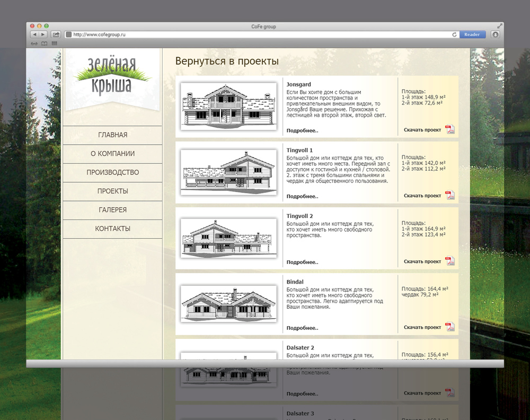Select the Tingvoll 2 project title
Screen dimensions: 530x420
[x=299, y=216]
